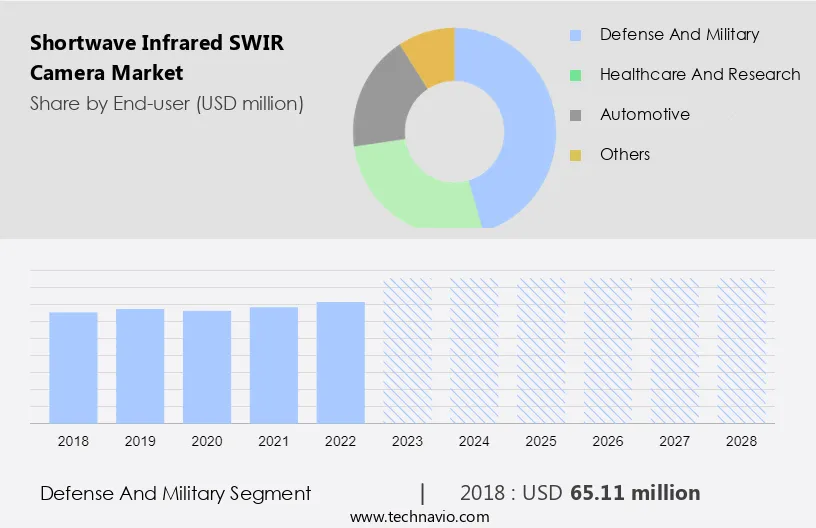The image size is (816, 528).
Task: Click the green Healthcare segment of donut chart
Action: (x=410, y=190)
